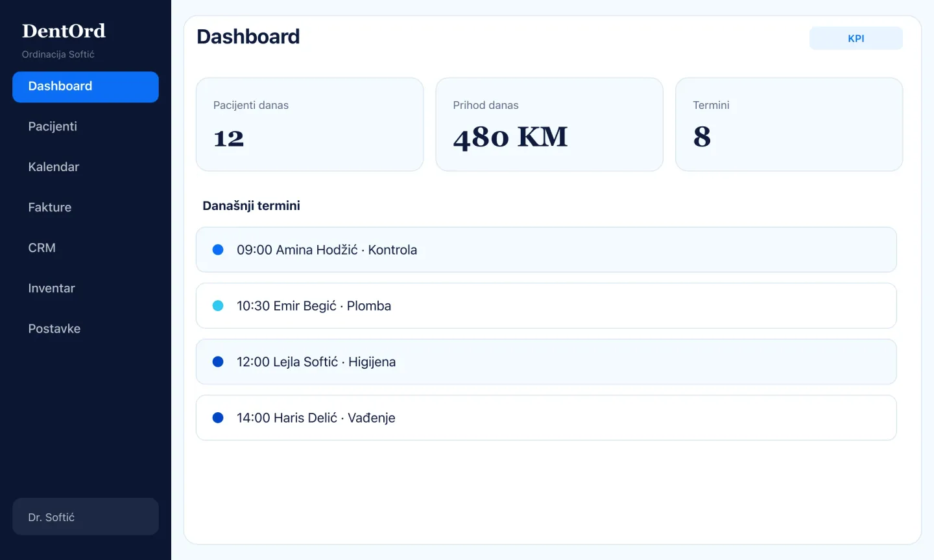Click the Današnji termini heading
Viewport: 934px width, 560px height.
pos(252,206)
